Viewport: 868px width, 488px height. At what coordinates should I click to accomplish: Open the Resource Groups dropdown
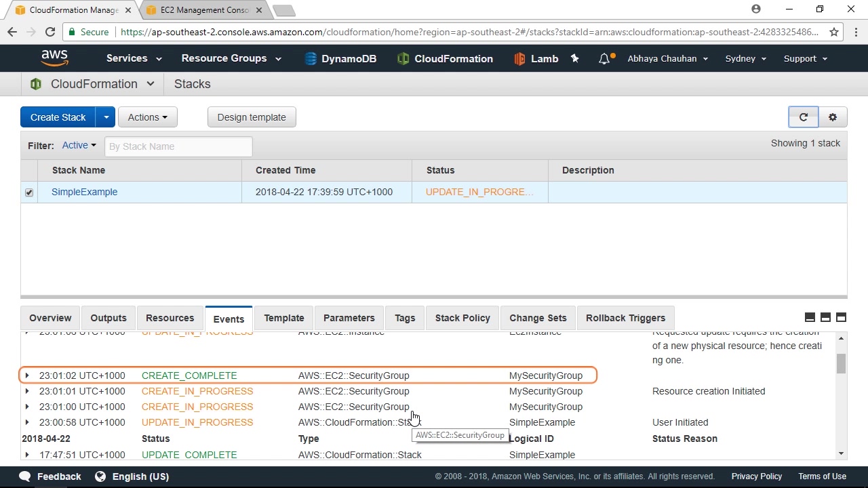pos(231,58)
